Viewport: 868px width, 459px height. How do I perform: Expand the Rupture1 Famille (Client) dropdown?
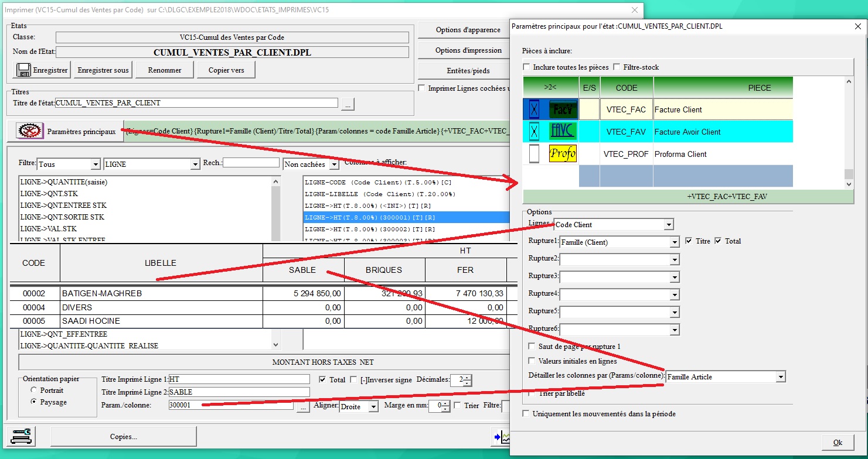click(675, 242)
